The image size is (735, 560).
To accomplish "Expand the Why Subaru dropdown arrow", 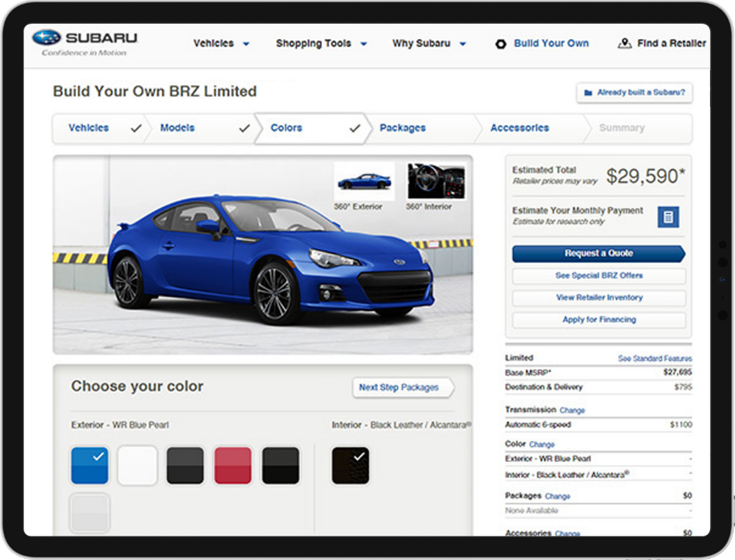I will [463, 44].
